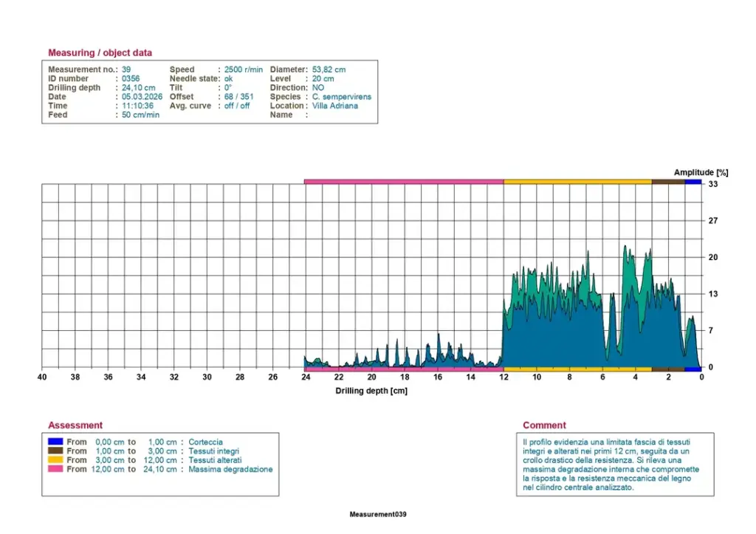Click ID number value 0356

click(131, 78)
